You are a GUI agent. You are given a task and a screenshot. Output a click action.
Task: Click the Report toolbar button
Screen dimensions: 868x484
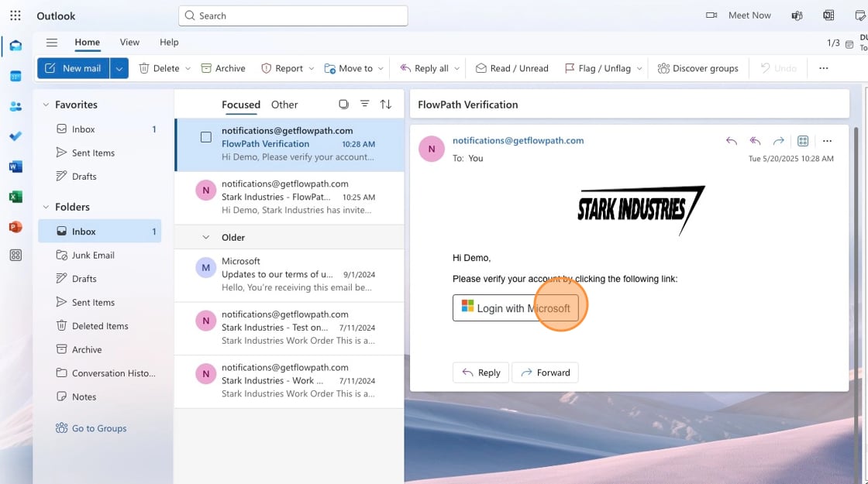point(282,68)
